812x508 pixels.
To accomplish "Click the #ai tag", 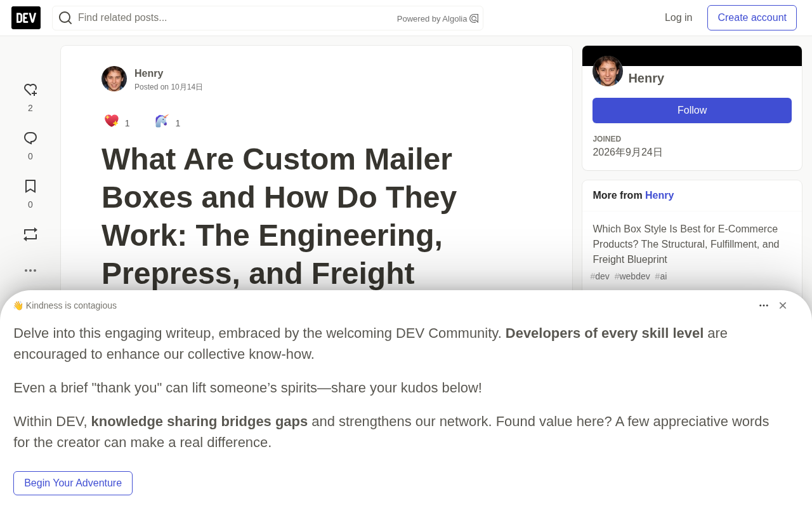I will (661, 276).
